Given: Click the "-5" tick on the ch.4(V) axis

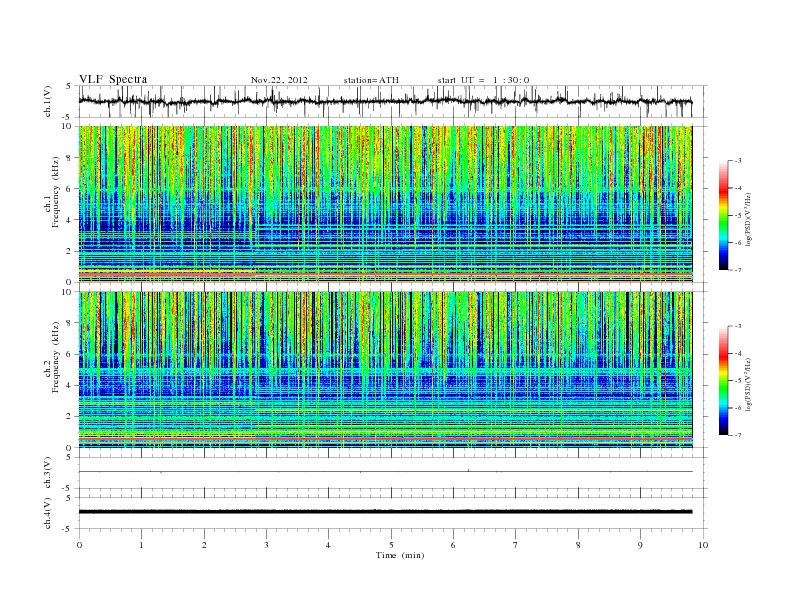Looking at the screenshot, I should (68, 529).
